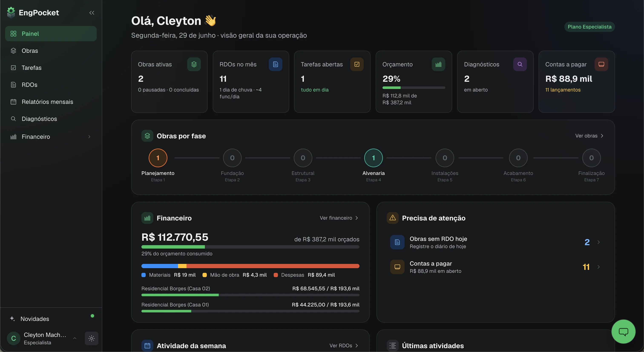Click the EngPocket logo icon
Viewport: 644px width, 352px height.
11,13
